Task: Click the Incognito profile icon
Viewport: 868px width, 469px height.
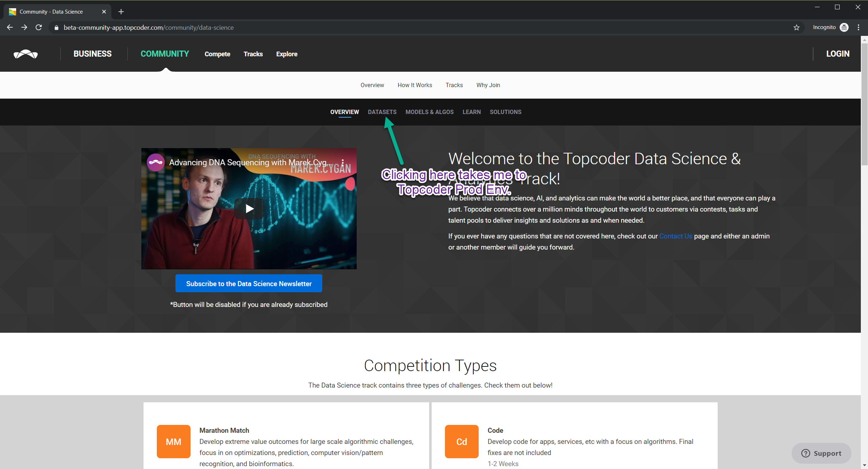Action: coord(844,28)
